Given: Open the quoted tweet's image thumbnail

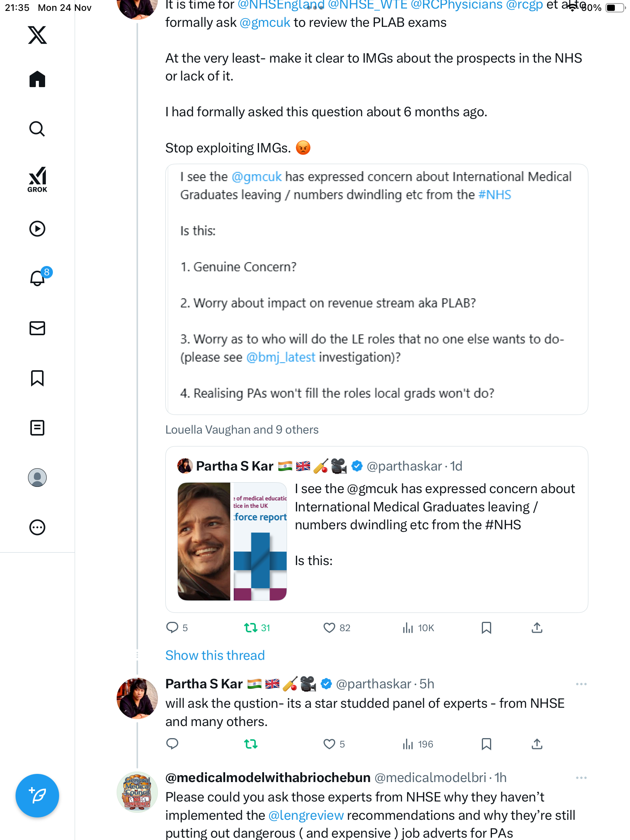Looking at the screenshot, I should pyautogui.click(x=232, y=541).
